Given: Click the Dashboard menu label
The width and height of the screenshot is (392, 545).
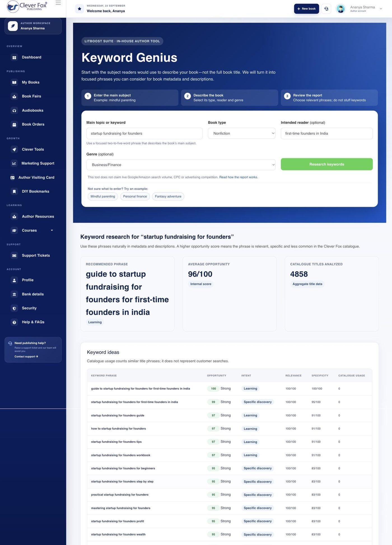Looking at the screenshot, I should [32, 57].
